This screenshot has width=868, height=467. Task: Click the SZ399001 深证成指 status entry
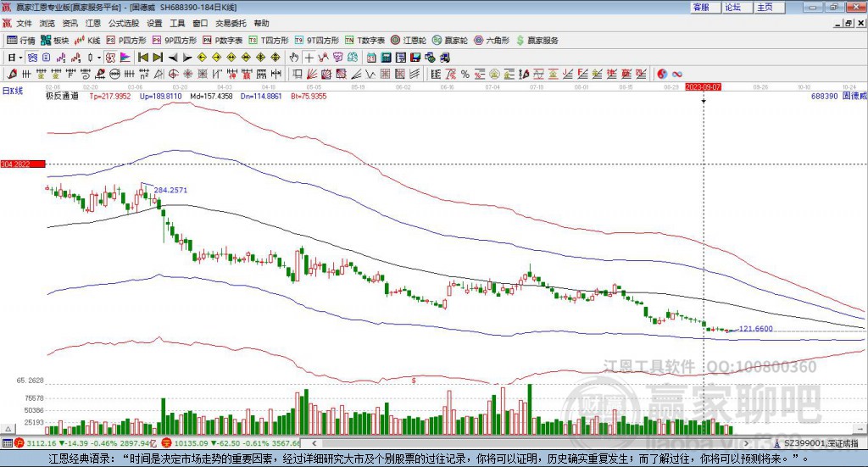[x=816, y=443]
